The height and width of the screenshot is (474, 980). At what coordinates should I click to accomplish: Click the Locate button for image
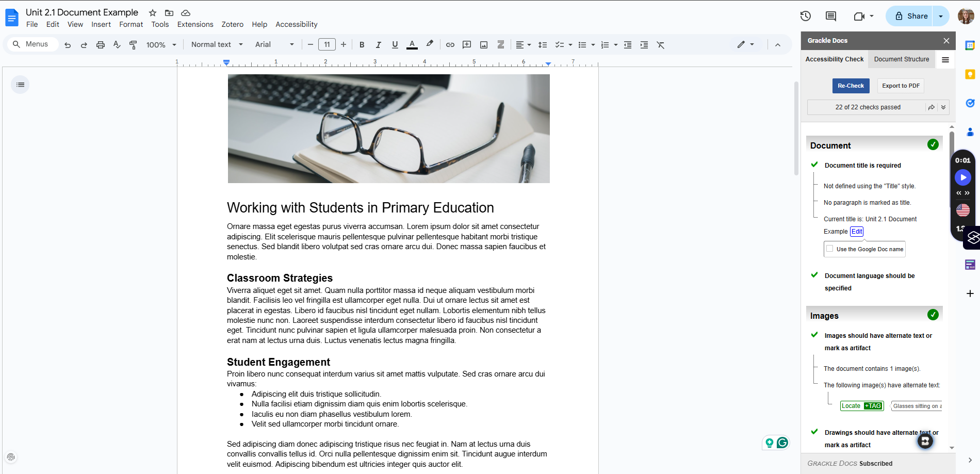(x=851, y=406)
